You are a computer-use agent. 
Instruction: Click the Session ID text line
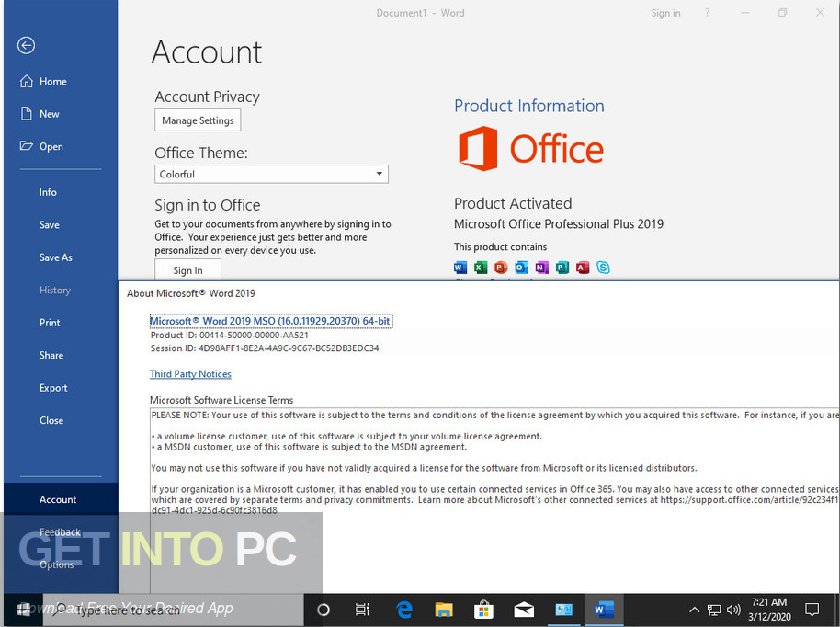(265, 348)
